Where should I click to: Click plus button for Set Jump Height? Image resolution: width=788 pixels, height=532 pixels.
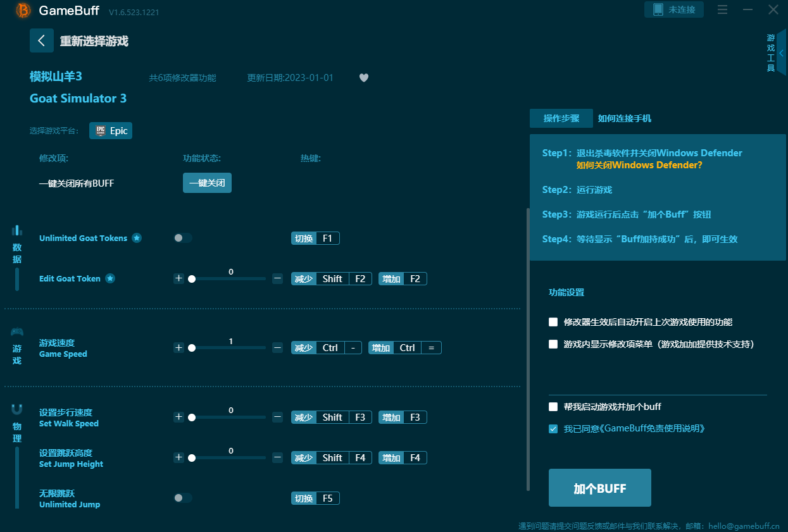click(x=178, y=457)
